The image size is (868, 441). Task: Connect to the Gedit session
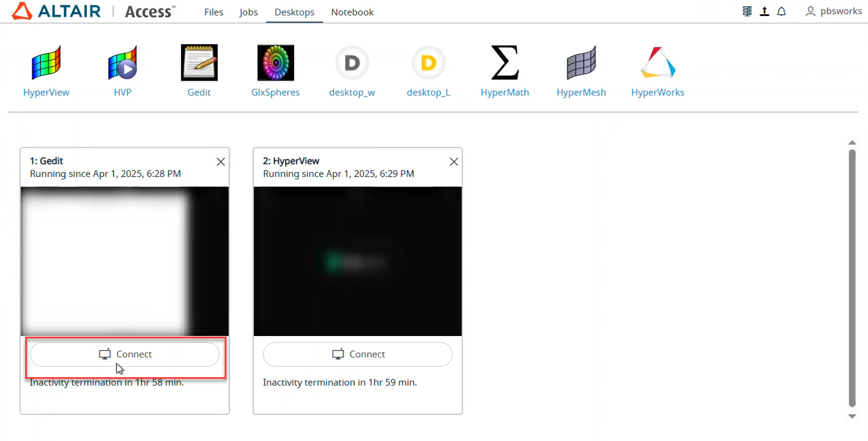click(125, 354)
